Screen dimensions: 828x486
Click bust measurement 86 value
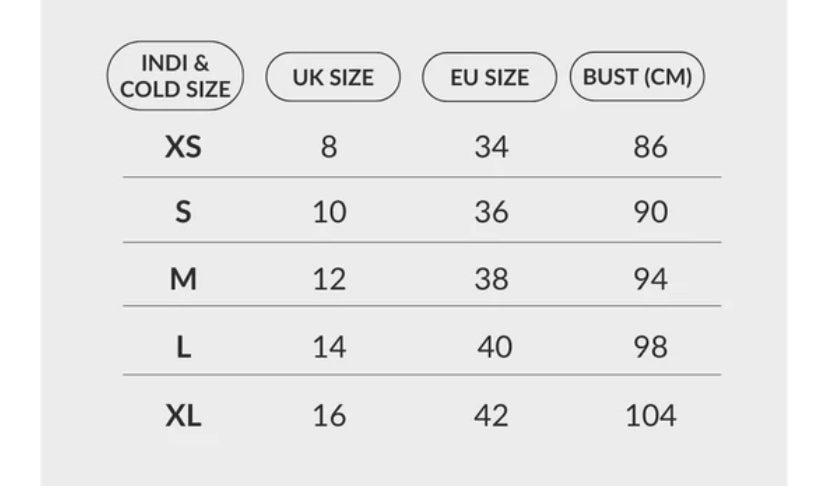click(651, 146)
